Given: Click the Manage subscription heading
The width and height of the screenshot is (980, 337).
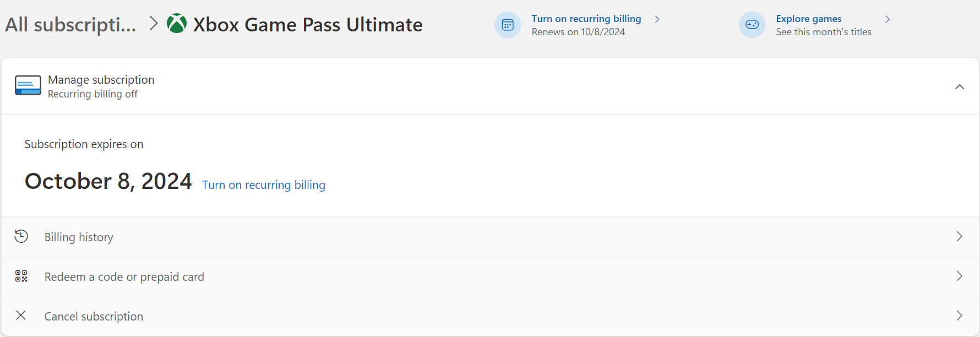Looking at the screenshot, I should tap(101, 80).
